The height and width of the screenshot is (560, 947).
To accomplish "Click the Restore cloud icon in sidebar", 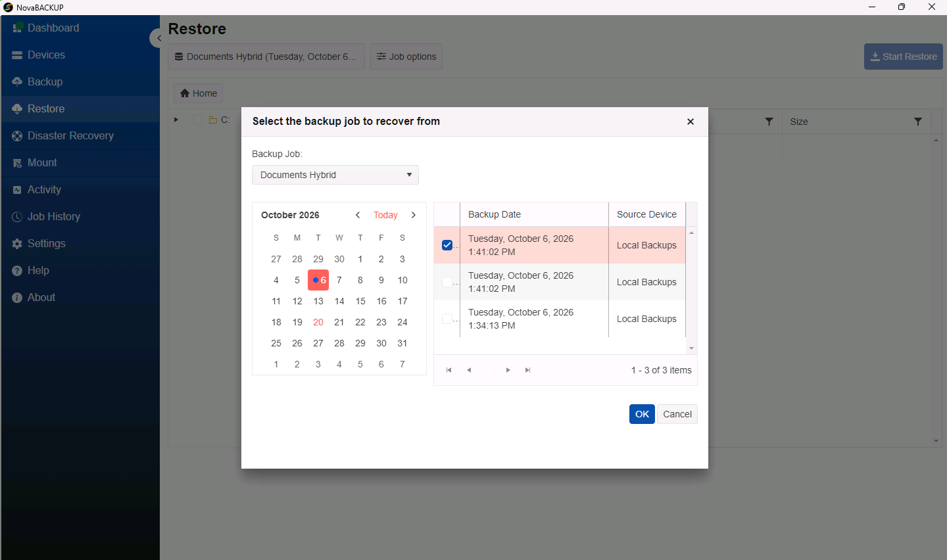I will (x=17, y=109).
